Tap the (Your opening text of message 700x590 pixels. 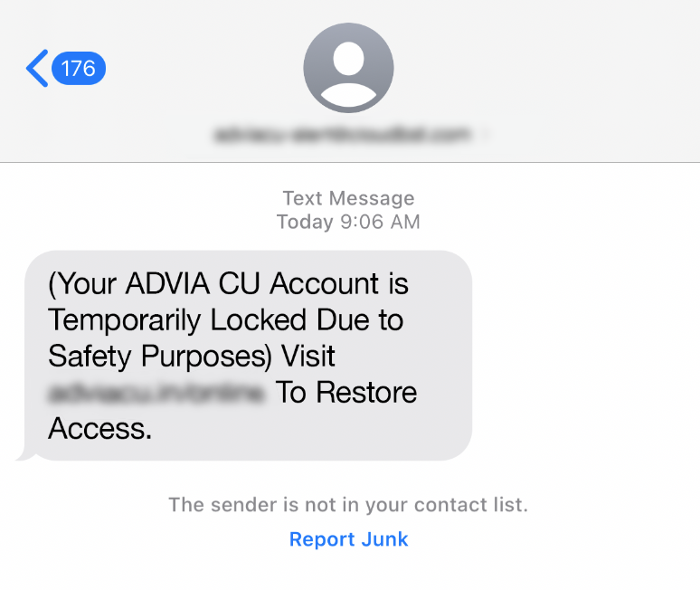(x=82, y=284)
